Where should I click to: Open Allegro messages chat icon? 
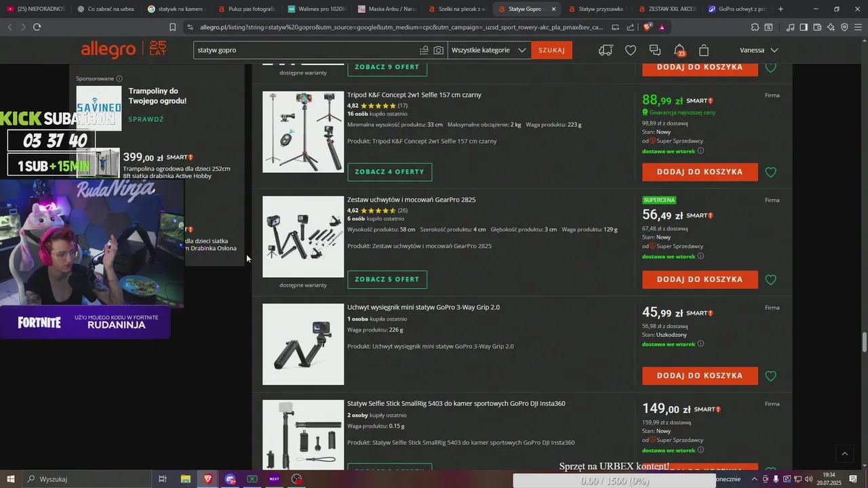(655, 50)
